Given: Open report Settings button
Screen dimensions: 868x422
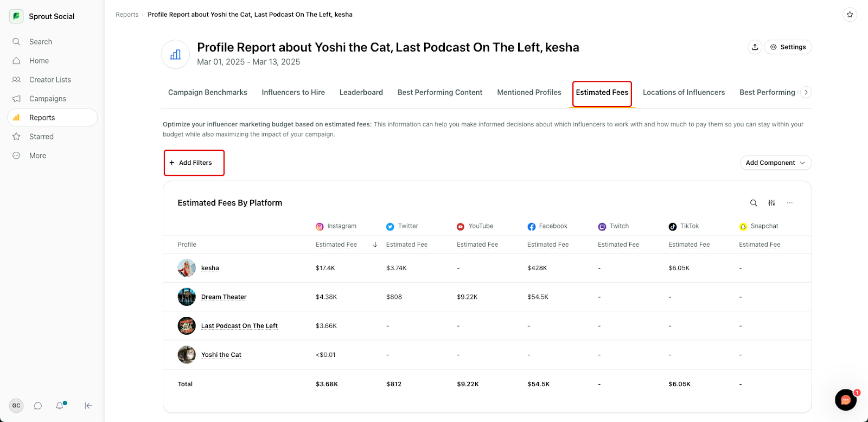Looking at the screenshot, I should [788, 47].
